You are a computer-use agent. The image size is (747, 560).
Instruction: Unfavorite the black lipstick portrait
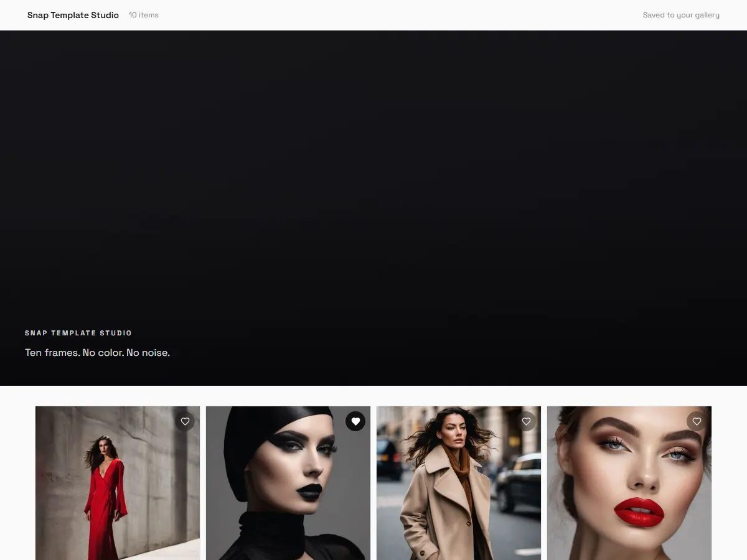(x=355, y=421)
